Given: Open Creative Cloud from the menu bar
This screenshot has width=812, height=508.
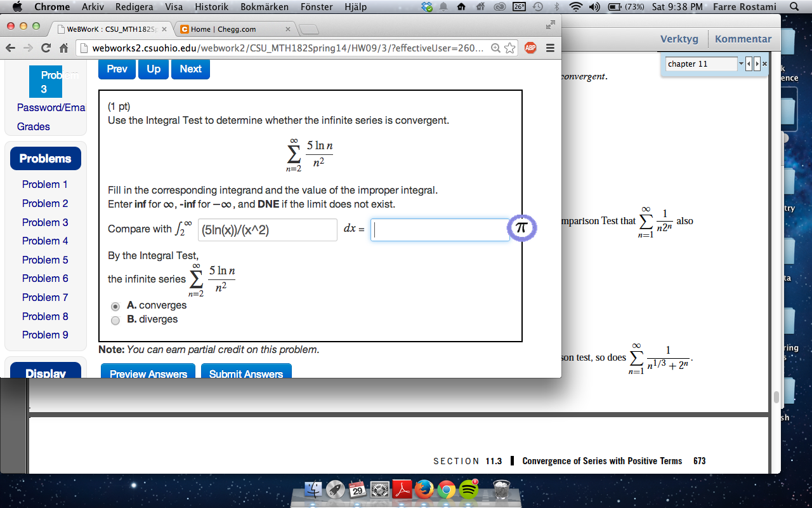Looking at the screenshot, I should 499,7.
